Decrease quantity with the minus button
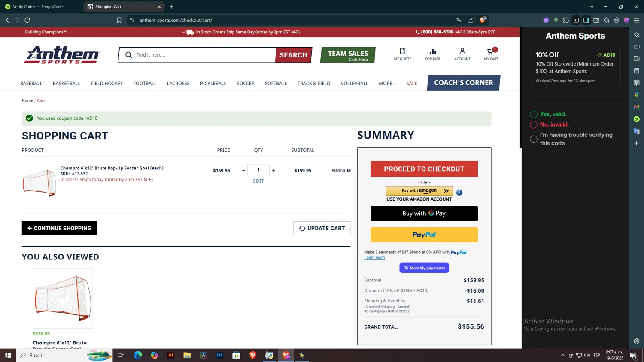The image size is (644, 362). [x=243, y=170]
